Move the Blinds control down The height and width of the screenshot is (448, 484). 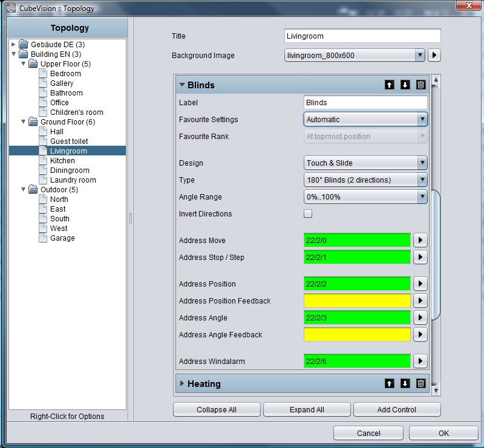coord(405,85)
